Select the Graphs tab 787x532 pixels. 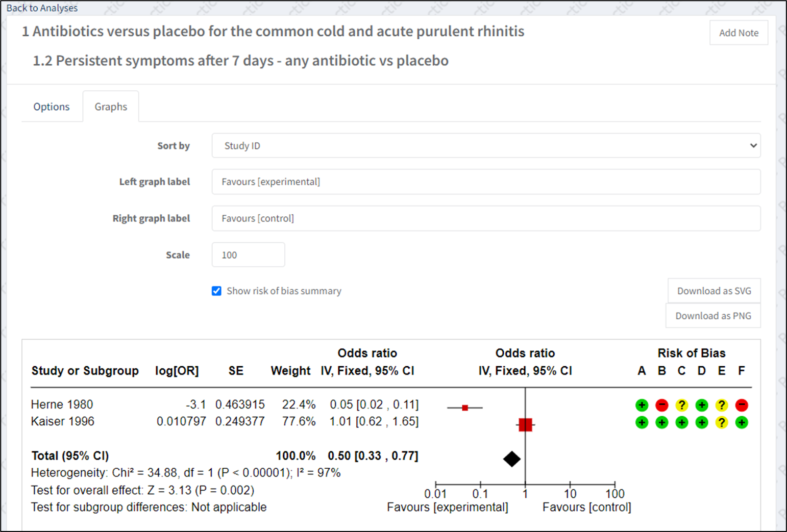(x=111, y=107)
